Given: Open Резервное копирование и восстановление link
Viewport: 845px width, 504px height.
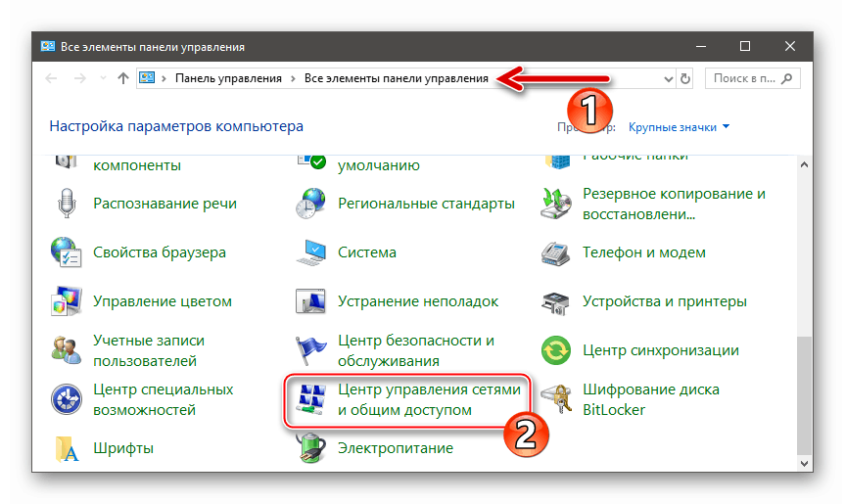Looking at the screenshot, I should [x=675, y=204].
